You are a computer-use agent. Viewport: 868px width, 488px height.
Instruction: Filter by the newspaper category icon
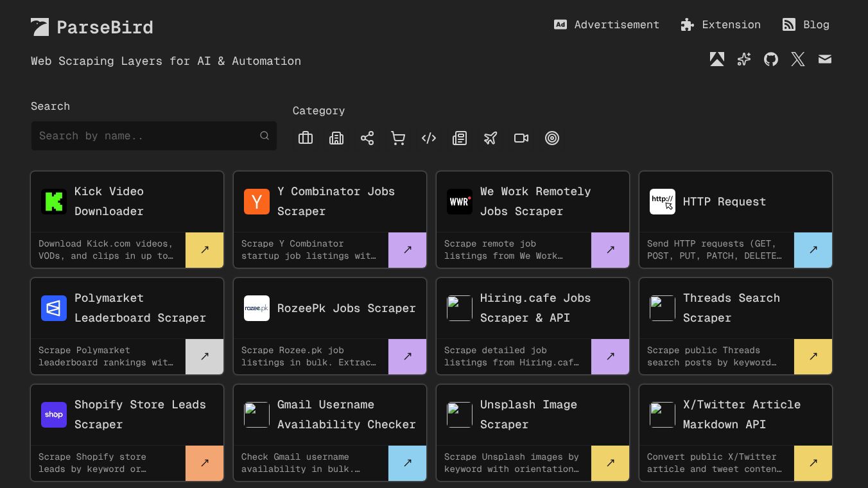coord(460,138)
